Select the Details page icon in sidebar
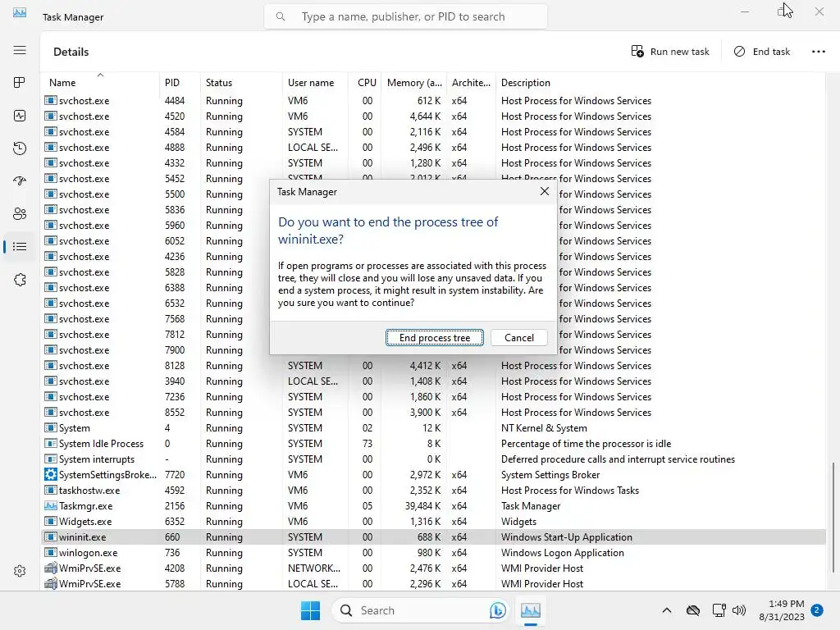The height and width of the screenshot is (630, 840). [x=20, y=246]
